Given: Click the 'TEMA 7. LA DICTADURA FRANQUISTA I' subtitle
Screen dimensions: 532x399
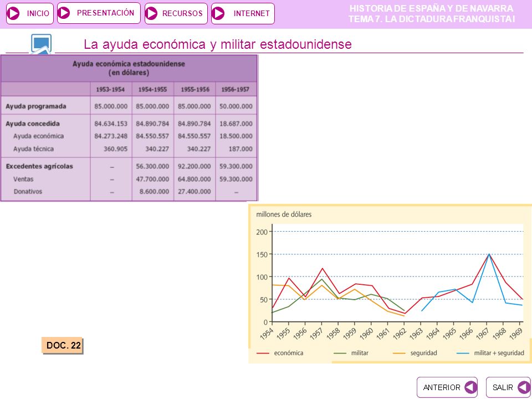Looking at the screenshot, I should 432,19.
